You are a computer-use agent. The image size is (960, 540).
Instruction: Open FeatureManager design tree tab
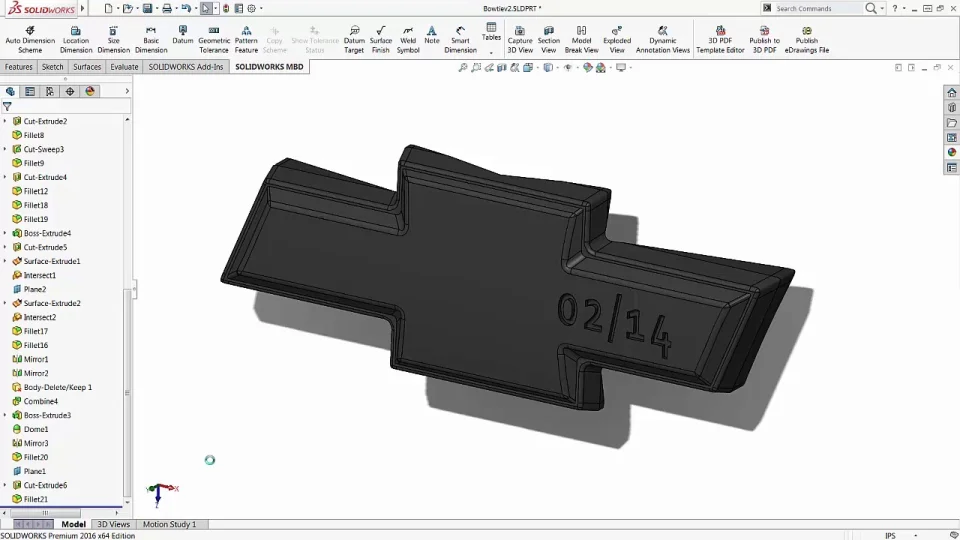10,91
